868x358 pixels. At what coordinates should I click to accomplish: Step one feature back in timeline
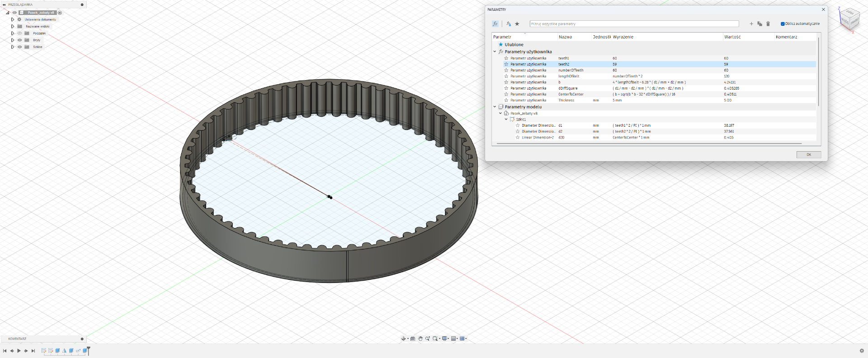click(x=12, y=351)
